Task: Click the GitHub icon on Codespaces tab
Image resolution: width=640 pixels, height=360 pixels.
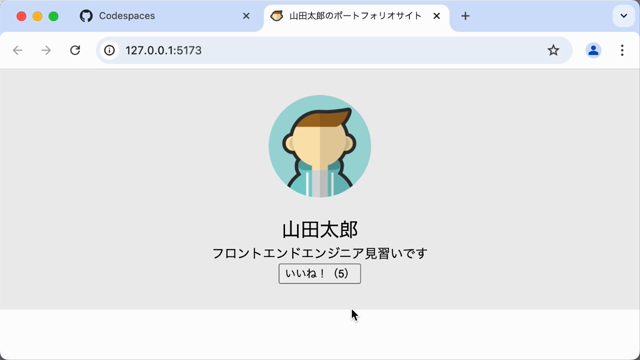Action: [86, 16]
